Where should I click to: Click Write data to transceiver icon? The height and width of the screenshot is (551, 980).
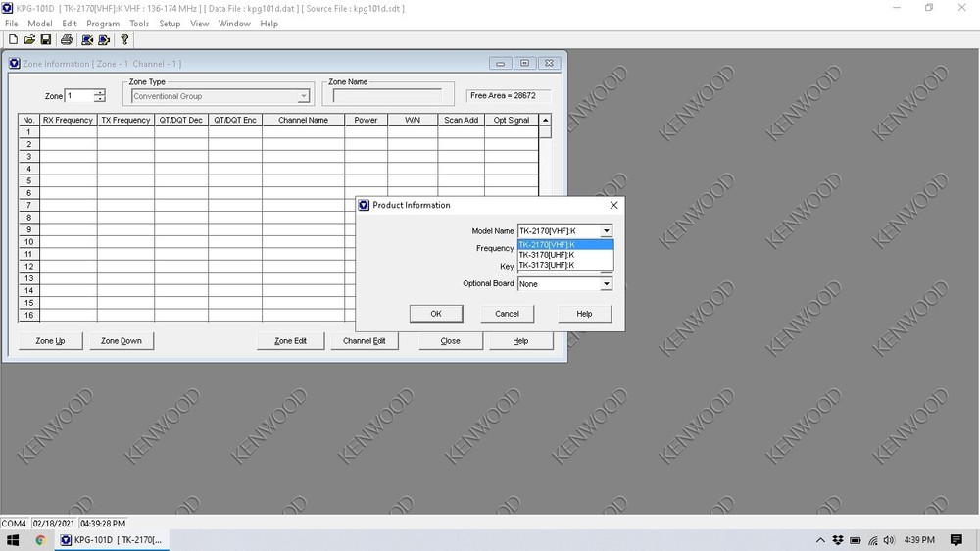tap(104, 39)
